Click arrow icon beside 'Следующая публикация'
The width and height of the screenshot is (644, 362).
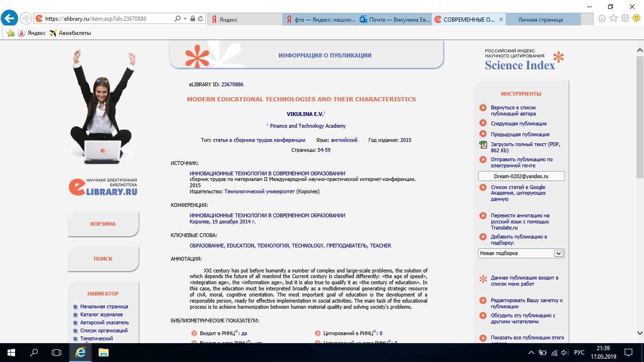point(483,123)
